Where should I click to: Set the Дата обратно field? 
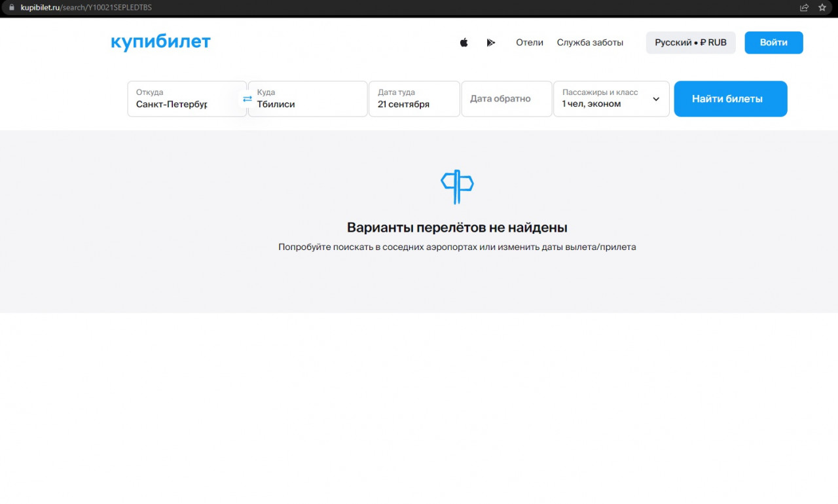point(507,99)
